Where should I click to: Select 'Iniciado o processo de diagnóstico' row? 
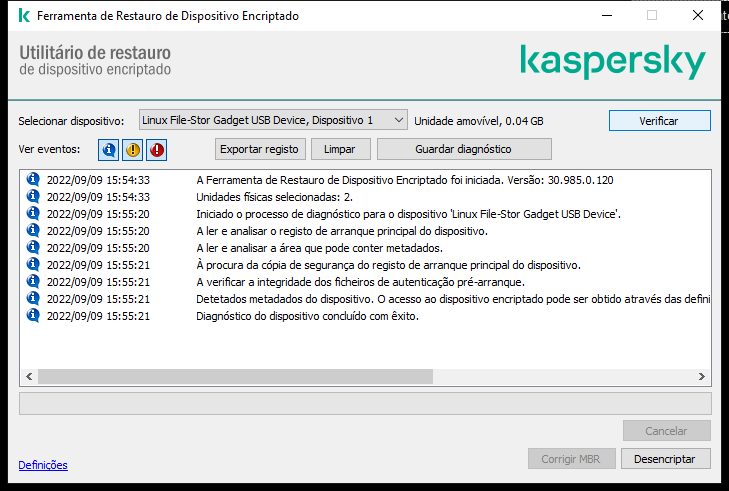tap(365, 214)
